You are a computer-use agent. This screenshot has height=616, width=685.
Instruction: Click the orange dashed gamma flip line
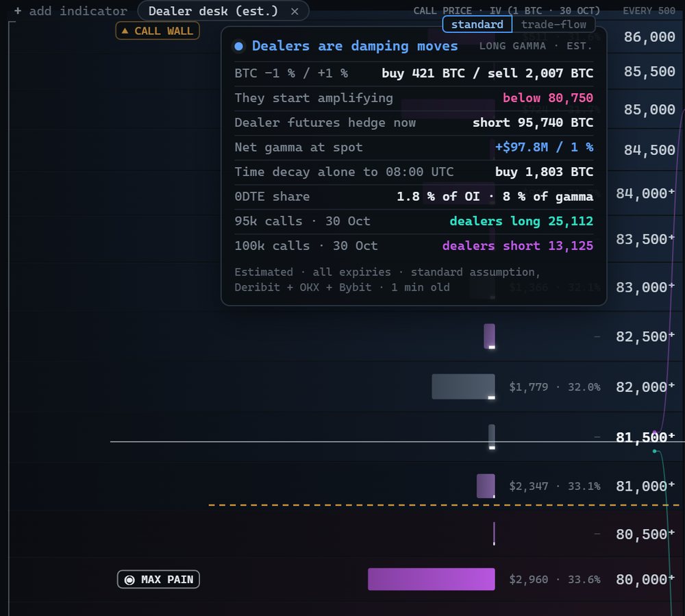pos(443,505)
